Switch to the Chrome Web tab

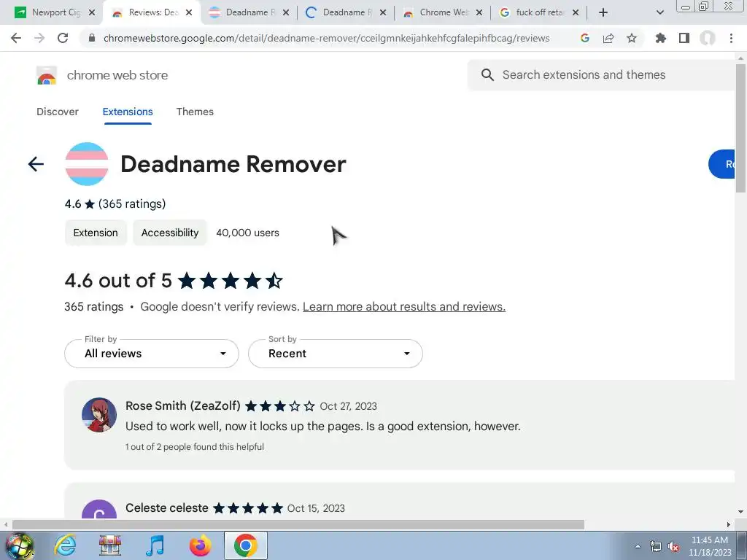tap(442, 12)
